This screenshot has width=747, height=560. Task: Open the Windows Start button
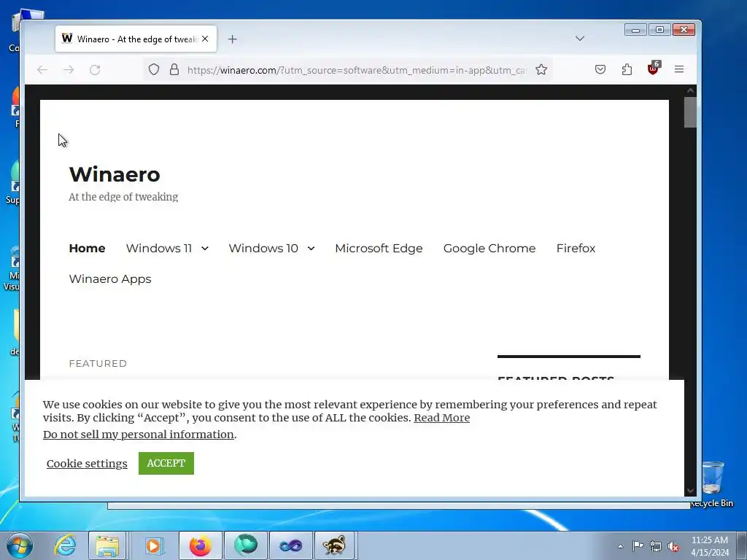(20, 545)
